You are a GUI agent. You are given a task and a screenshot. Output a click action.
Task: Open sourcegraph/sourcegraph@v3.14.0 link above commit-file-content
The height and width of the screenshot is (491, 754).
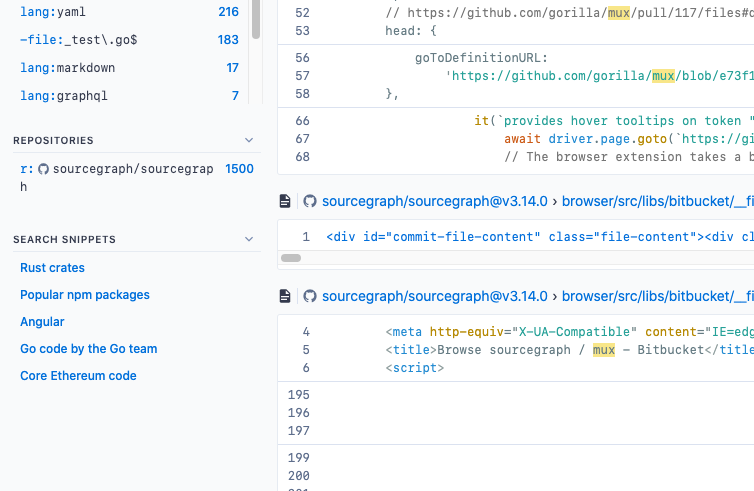tap(435, 201)
